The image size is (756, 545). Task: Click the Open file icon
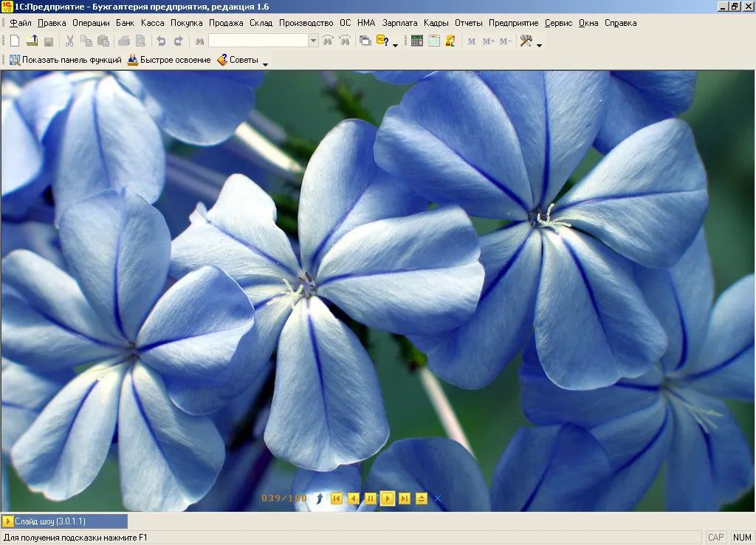click(x=32, y=41)
